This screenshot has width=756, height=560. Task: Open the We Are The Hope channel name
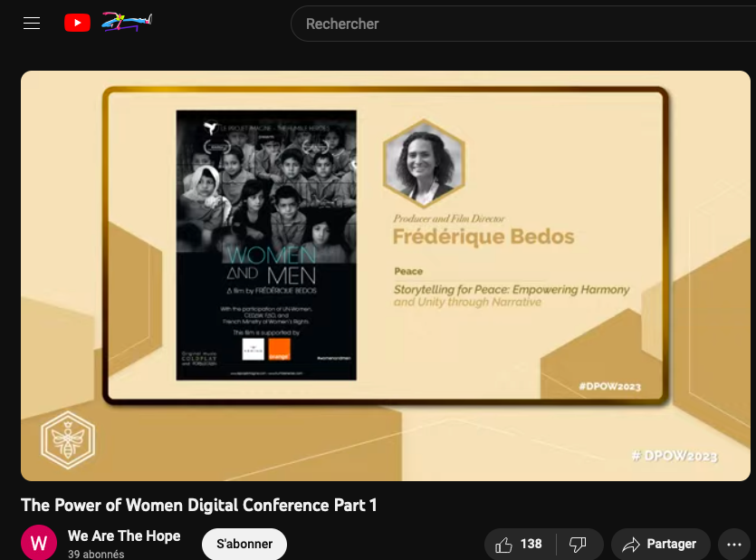tap(124, 536)
